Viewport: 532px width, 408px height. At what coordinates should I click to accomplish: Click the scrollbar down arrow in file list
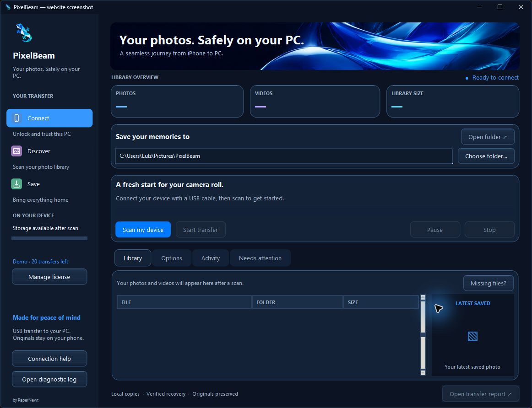coord(423,373)
